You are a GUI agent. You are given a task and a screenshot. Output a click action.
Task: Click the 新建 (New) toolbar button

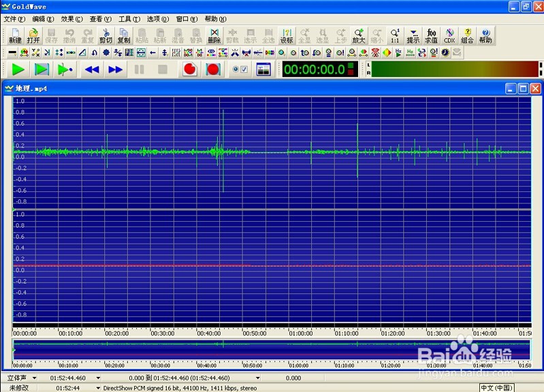(x=15, y=36)
